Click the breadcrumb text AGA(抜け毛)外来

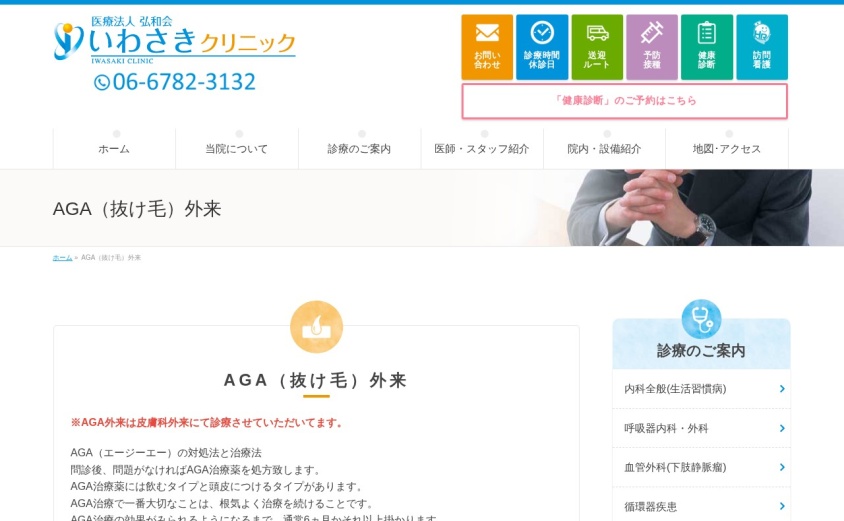click(111, 258)
